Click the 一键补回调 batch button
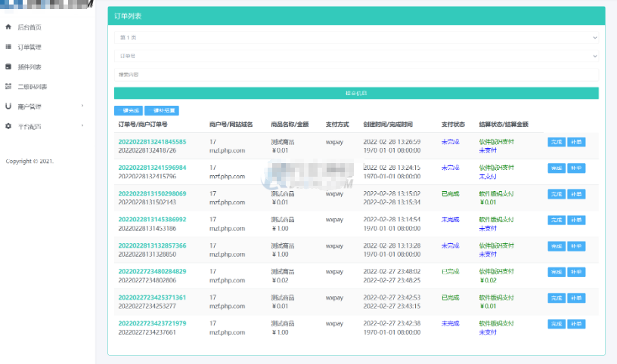 (161, 110)
